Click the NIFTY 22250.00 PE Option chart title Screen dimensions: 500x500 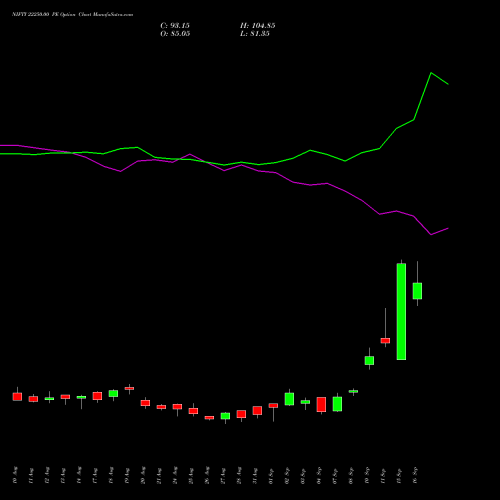[72, 14]
